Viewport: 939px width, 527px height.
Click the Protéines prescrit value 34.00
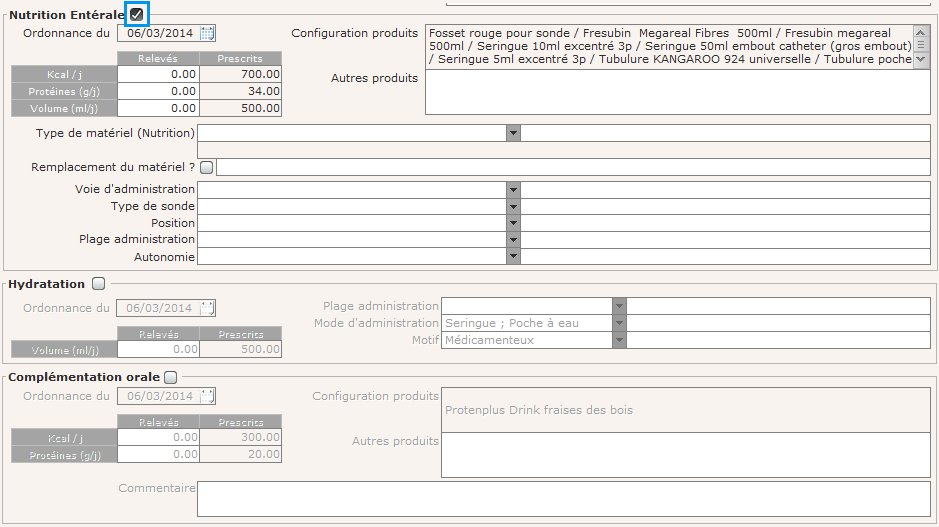(x=241, y=91)
